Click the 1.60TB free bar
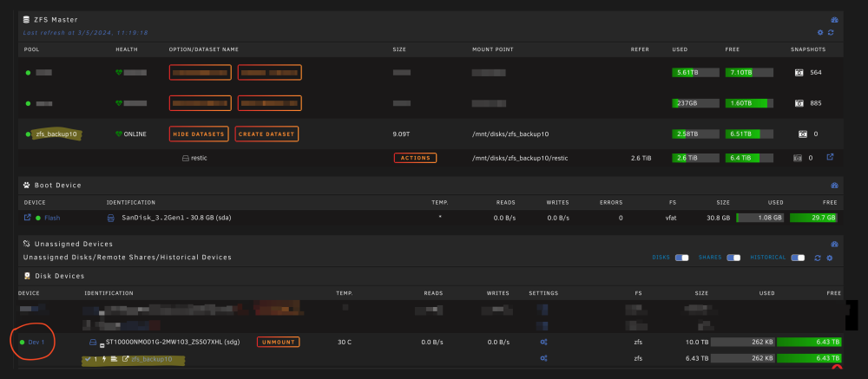The image size is (868, 379). point(749,103)
